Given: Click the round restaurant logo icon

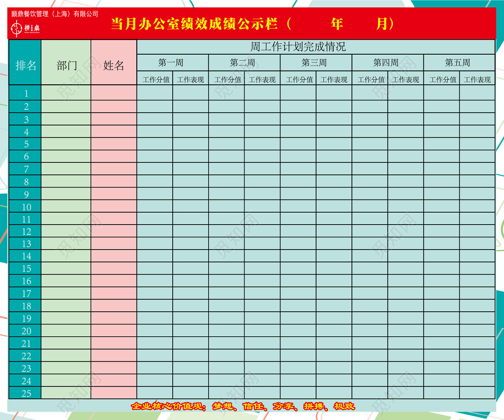Looking at the screenshot, I should (16, 29).
